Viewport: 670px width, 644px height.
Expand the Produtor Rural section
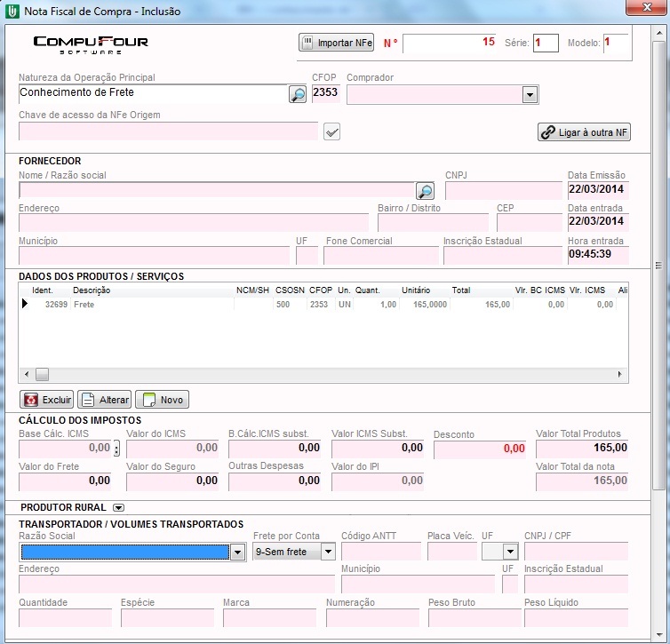(x=119, y=508)
